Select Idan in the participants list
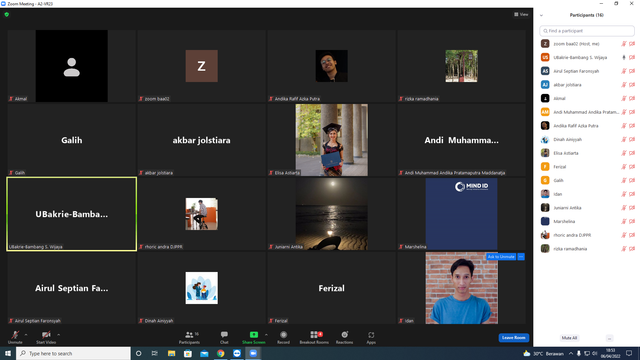This screenshot has width=640, height=360. coord(587,194)
